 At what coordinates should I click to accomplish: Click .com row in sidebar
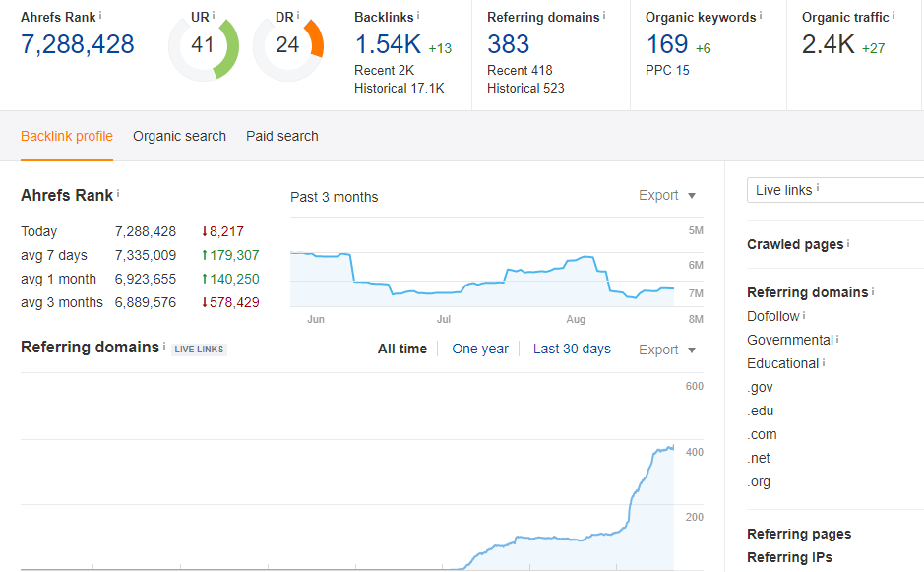pos(763,434)
